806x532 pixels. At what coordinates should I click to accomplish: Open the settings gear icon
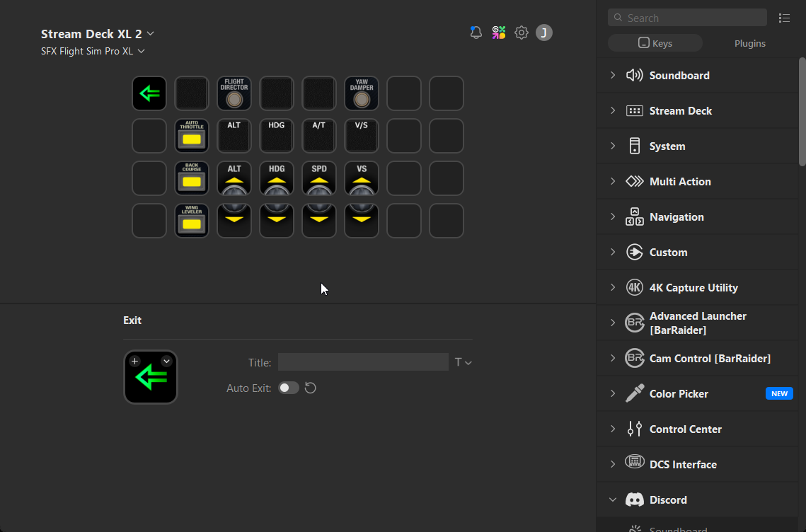522,33
